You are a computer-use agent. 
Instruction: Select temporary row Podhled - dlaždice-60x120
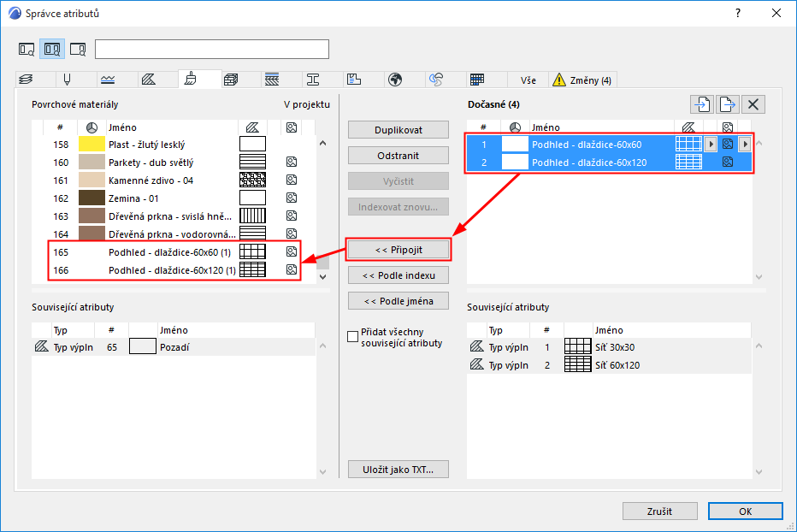click(609, 163)
